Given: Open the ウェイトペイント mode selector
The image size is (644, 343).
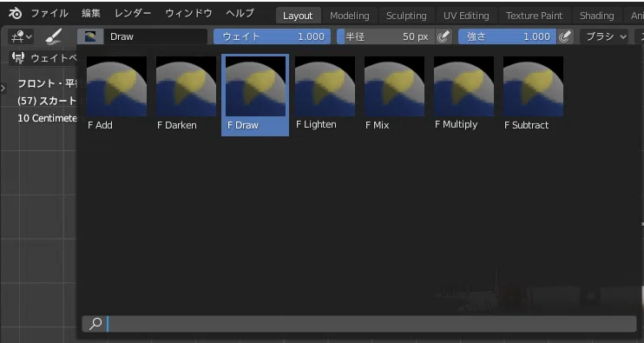Looking at the screenshot, I should click(43, 58).
